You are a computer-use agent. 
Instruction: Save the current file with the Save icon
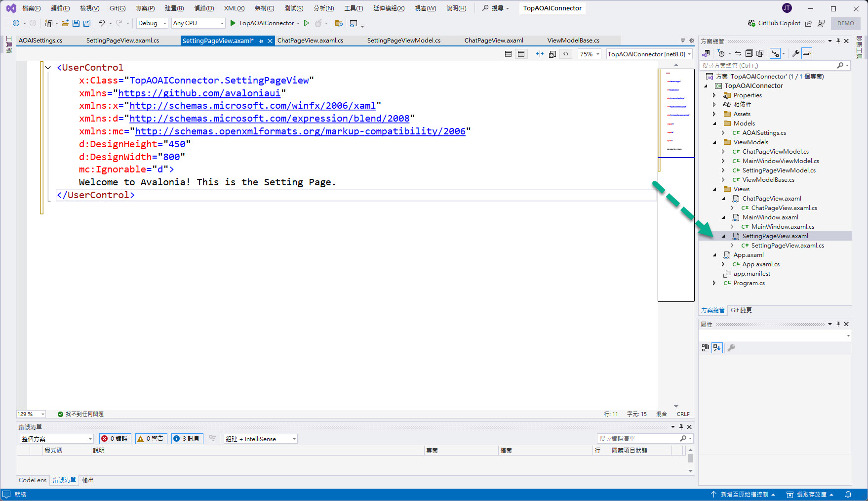click(x=76, y=23)
